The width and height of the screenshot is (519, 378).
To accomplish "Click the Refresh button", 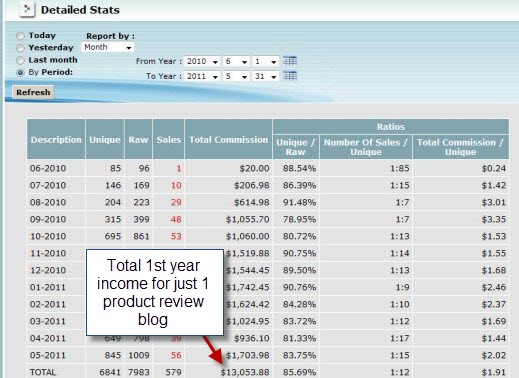I will click(33, 92).
